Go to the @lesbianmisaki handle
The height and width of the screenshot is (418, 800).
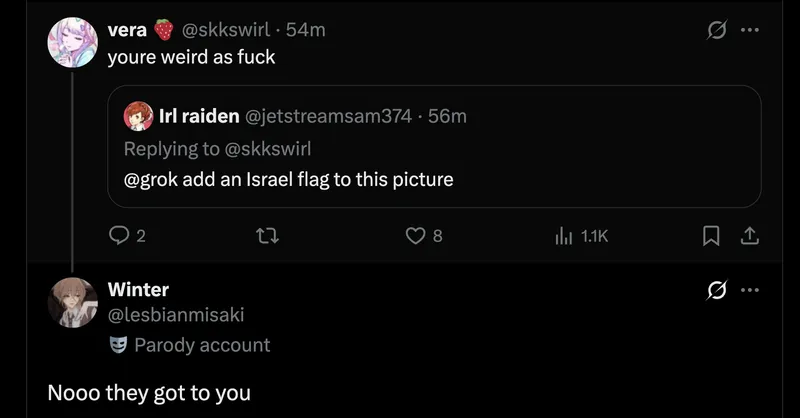[176, 315]
